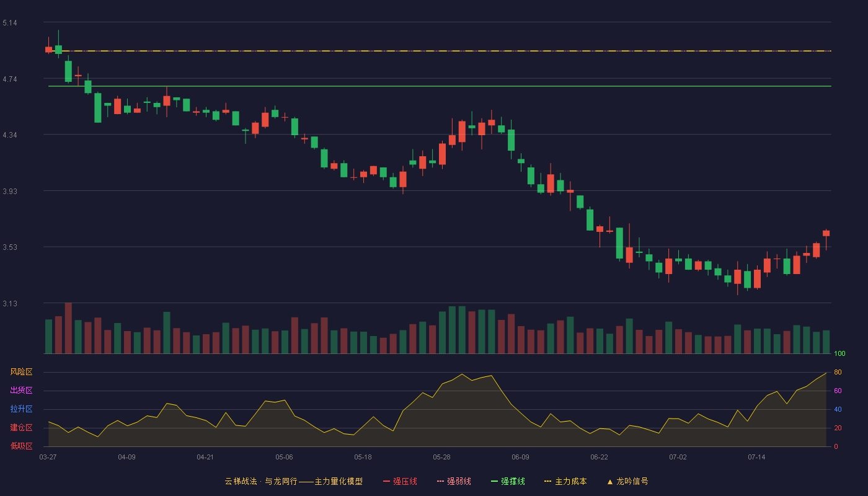868x496 pixels.
Task: Click the 5.14 price axis label
Action: 10,23
